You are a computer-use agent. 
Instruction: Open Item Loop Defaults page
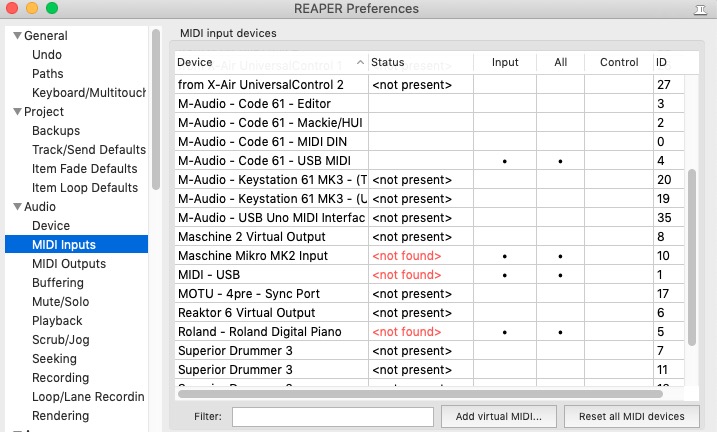(x=85, y=188)
